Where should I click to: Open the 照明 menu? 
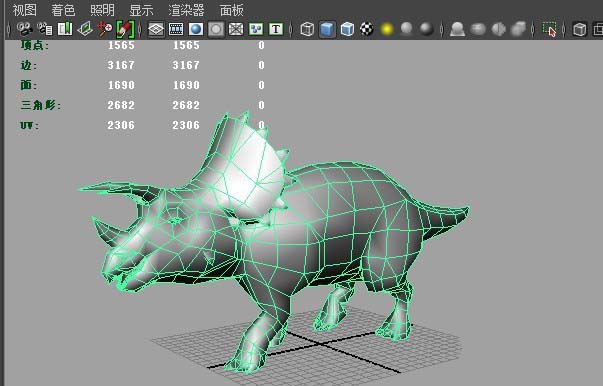(x=102, y=10)
